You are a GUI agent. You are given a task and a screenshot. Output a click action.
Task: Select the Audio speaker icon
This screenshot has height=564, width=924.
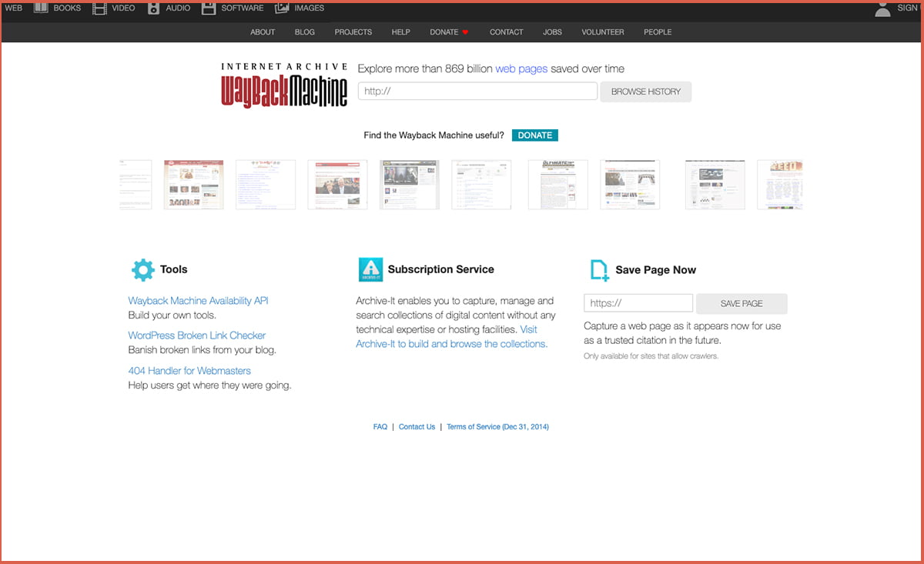(x=153, y=8)
